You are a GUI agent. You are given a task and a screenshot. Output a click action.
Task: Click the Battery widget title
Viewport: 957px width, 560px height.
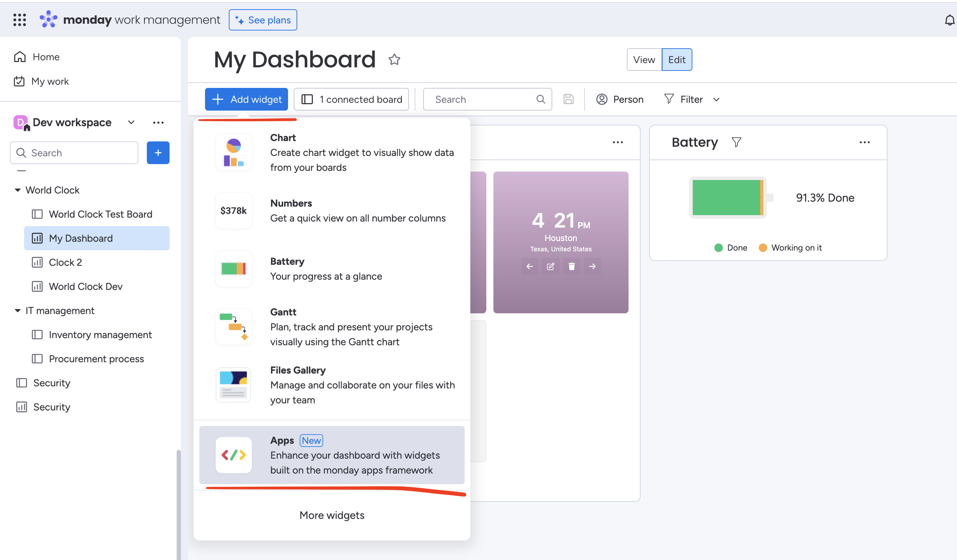pos(695,142)
